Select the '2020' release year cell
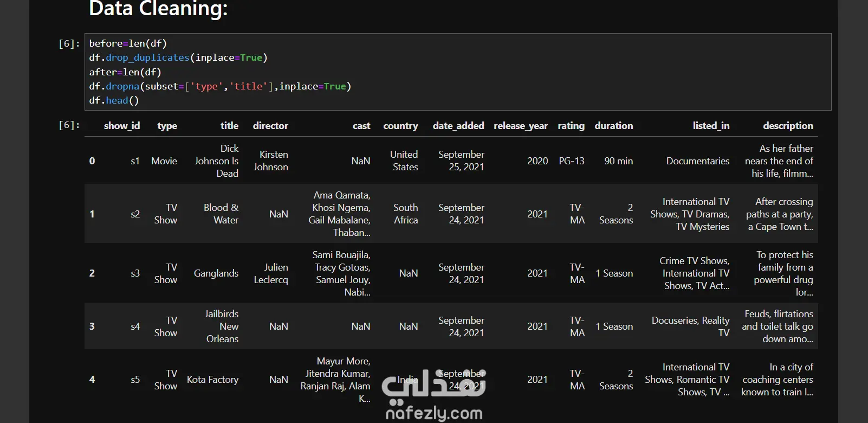The height and width of the screenshot is (423, 868). pos(537,161)
